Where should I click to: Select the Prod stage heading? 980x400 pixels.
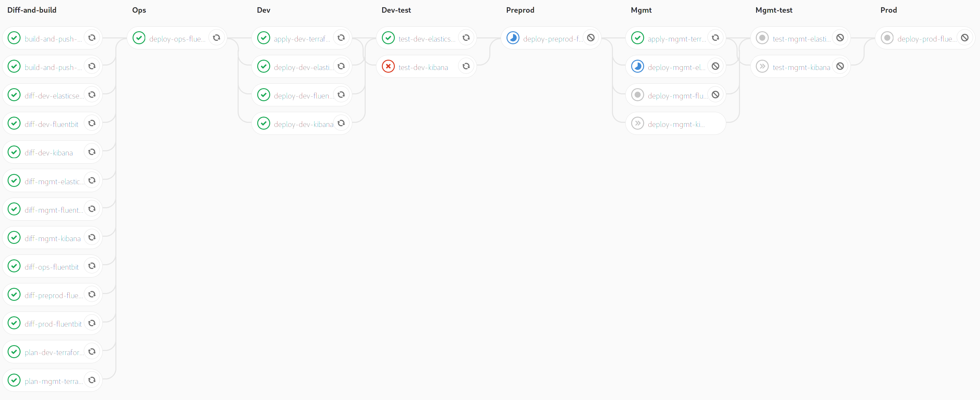pos(888,10)
